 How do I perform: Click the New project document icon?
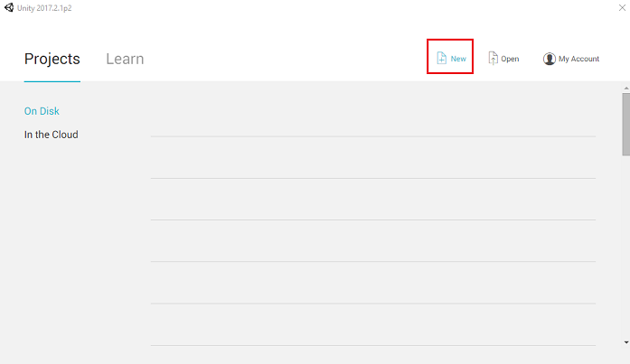point(441,58)
